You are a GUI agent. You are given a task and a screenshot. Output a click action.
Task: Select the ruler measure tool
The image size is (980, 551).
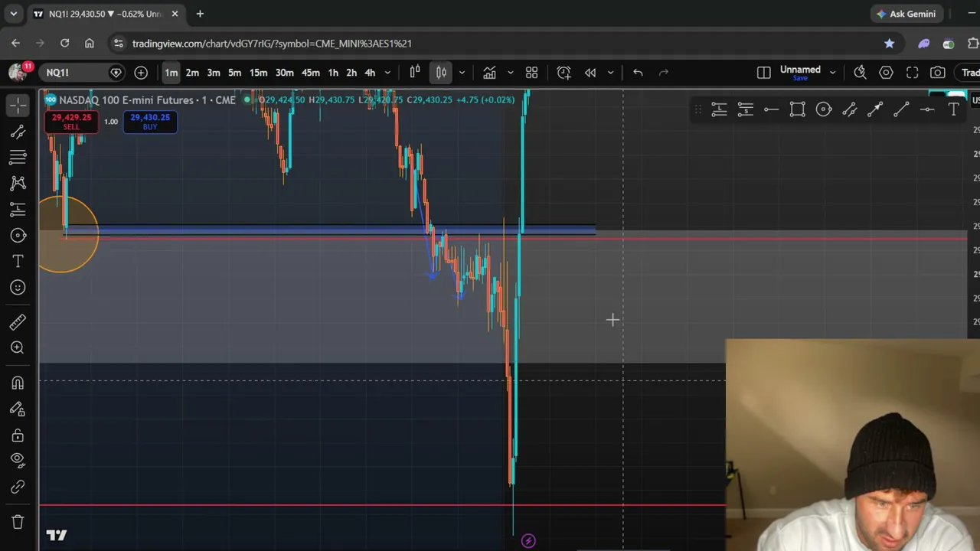click(x=18, y=322)
